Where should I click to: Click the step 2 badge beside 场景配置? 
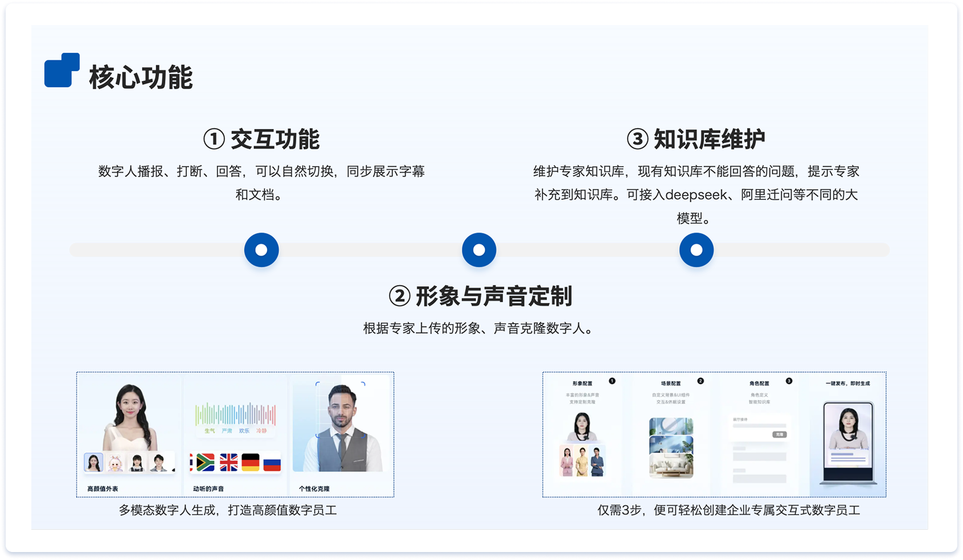[700, 381]
